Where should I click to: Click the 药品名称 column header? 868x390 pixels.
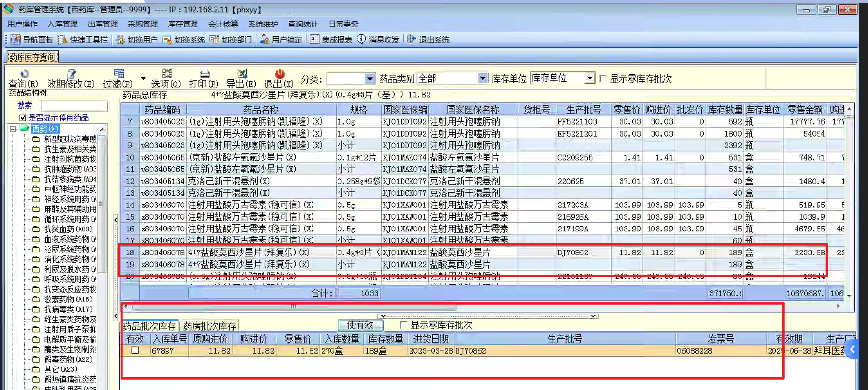coord(261,110)
